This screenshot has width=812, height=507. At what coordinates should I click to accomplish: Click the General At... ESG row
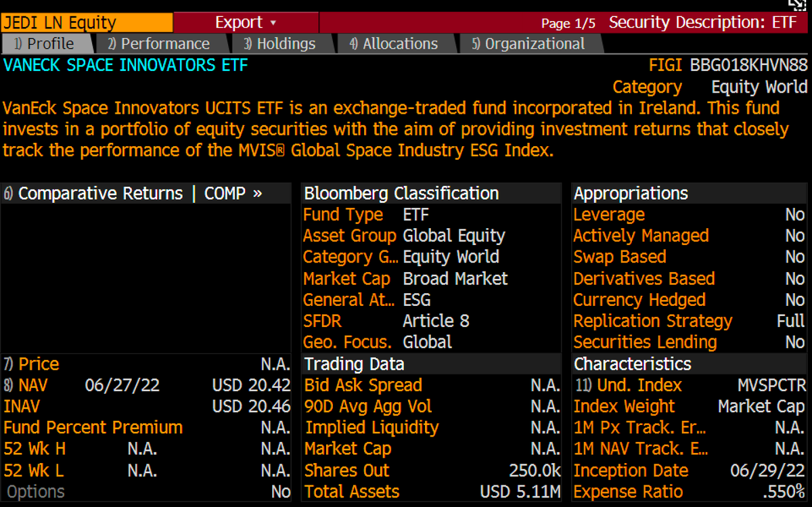click(431, 300)
